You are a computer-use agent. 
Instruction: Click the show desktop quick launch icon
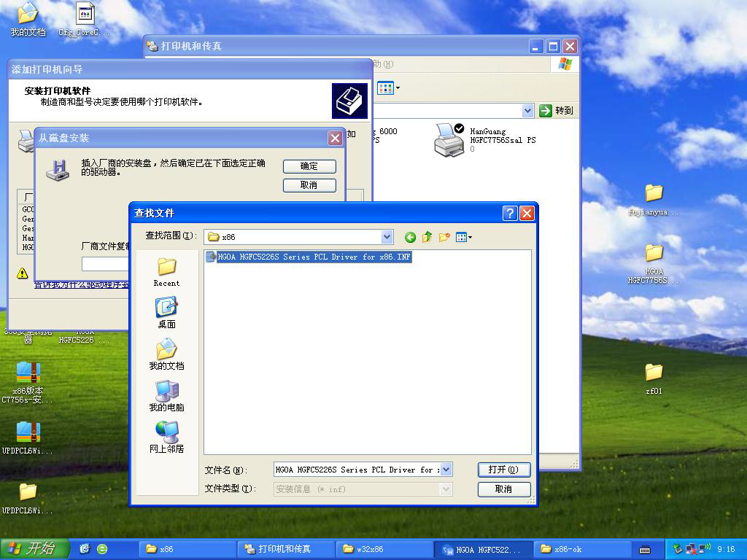pyautogui.click(x=85, y=549)
